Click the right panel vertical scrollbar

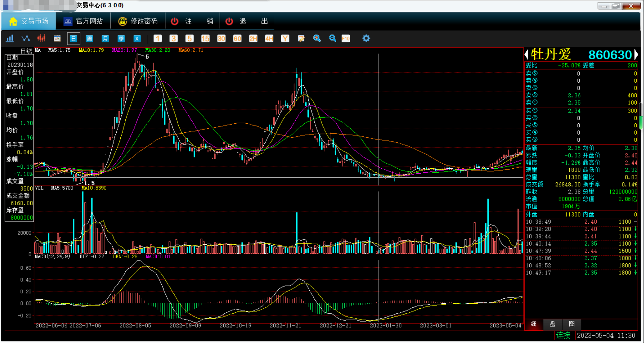coord(641,116)
